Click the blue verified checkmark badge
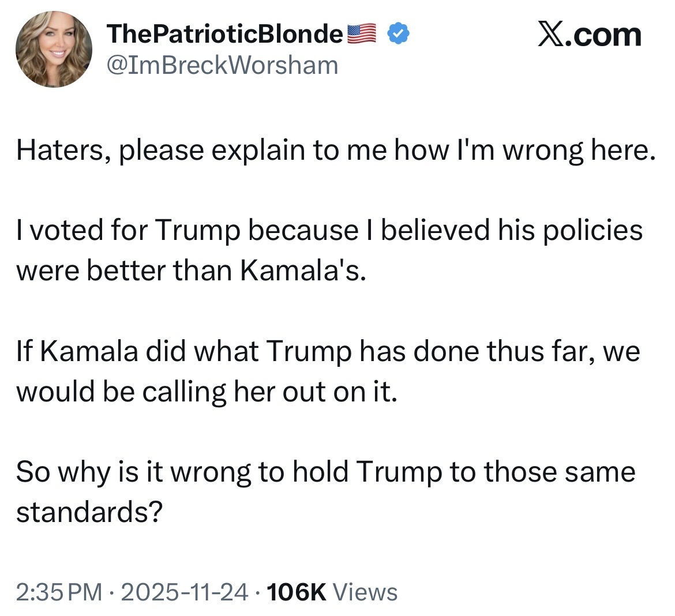Image resolution: width=675 pixels, height=616 pixels. coord(397,34)
